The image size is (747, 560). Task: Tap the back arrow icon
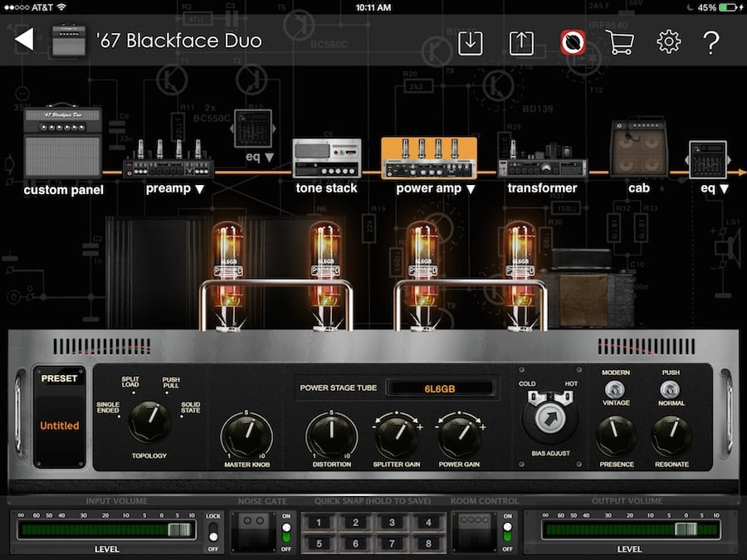(x=24, y=40)
